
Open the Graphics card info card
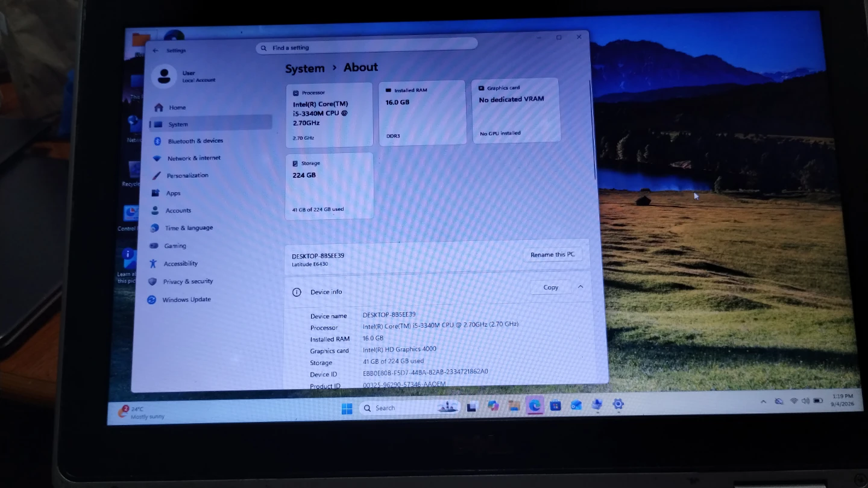(x=516, y=110)
